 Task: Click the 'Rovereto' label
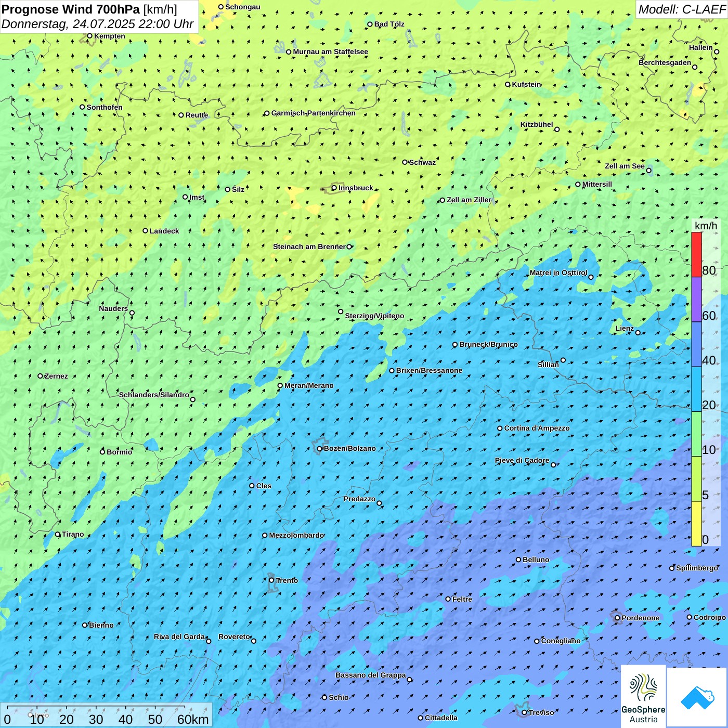(235, 636)
